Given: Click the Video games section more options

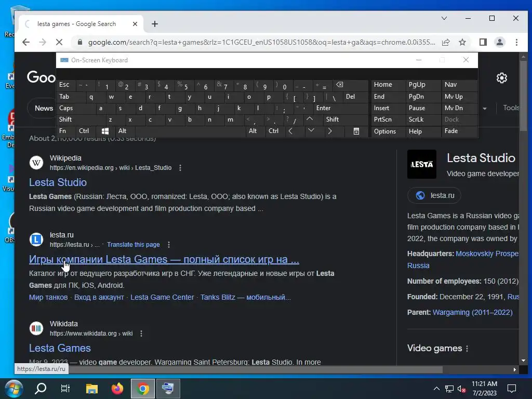Looking at the screenshot, I should [x=467, y=349].
